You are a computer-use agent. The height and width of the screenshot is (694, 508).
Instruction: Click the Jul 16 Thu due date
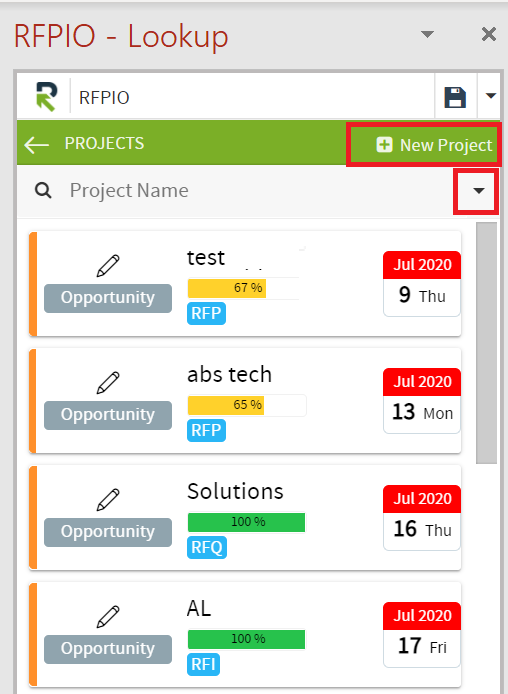(x=422, y=518)
